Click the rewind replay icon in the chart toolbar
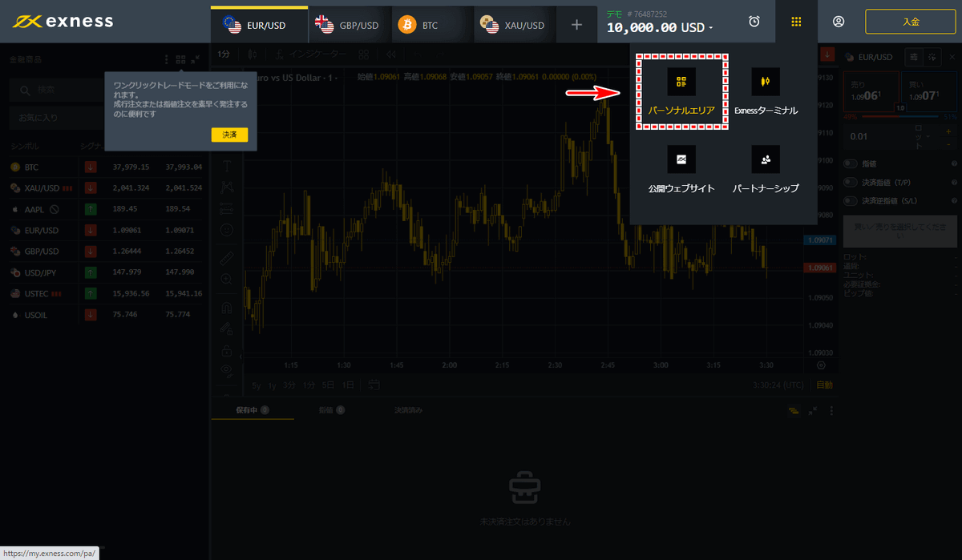 (391, 54)
